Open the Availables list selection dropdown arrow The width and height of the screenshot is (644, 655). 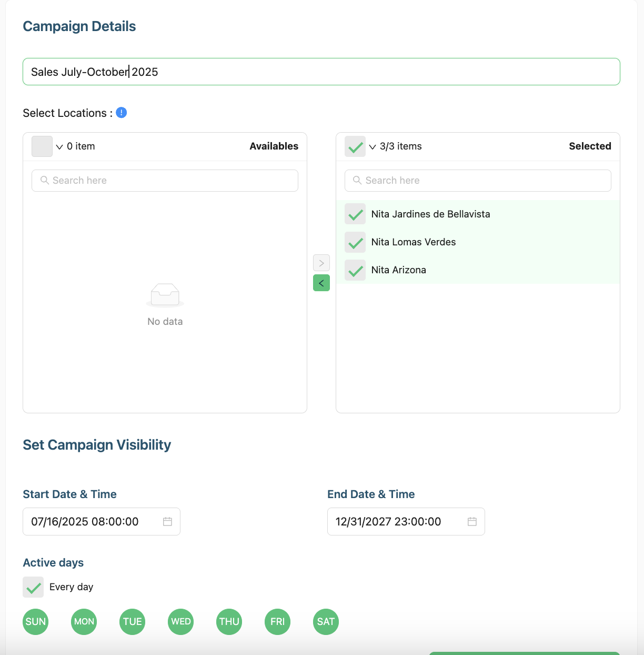click(59, 147)
